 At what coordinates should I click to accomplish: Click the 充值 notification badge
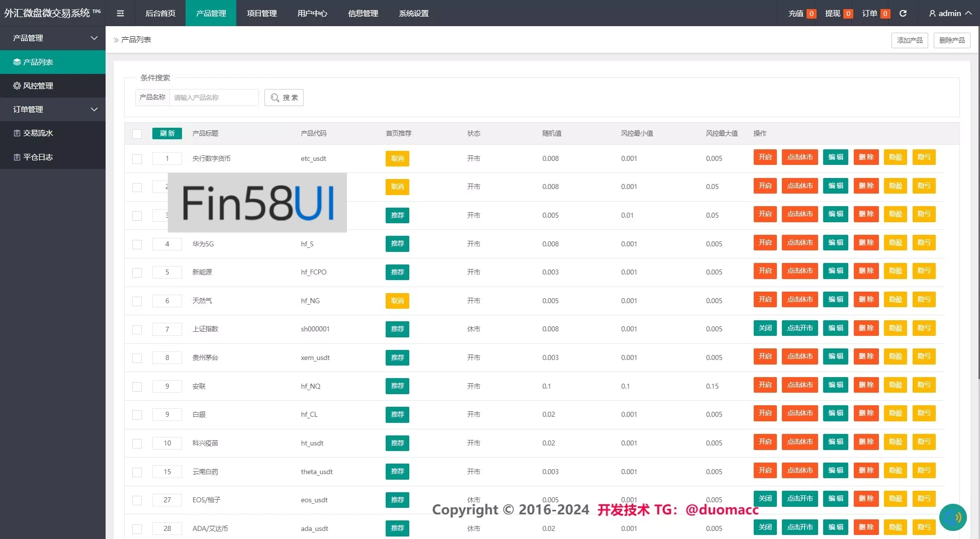[x=811, y=14]
